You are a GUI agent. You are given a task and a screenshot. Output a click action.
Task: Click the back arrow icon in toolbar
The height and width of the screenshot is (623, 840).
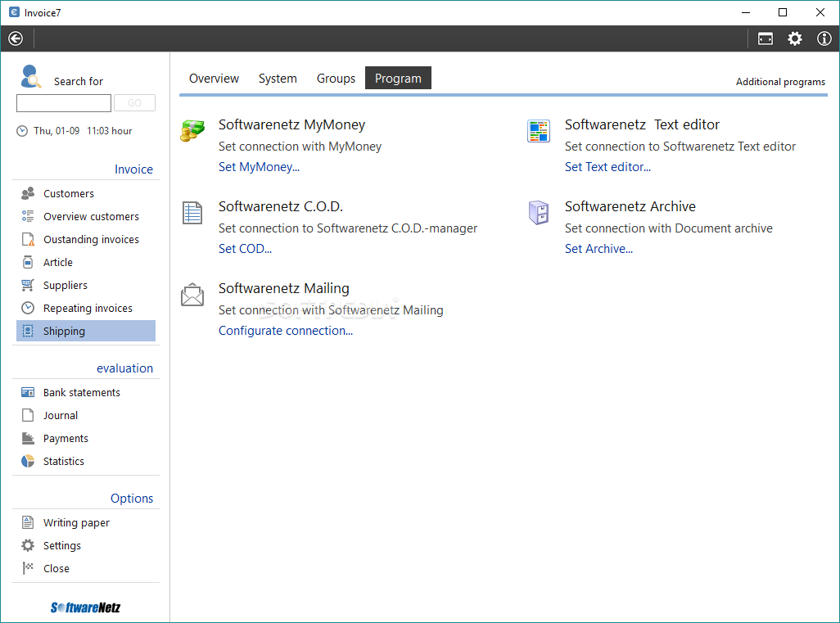16,38
